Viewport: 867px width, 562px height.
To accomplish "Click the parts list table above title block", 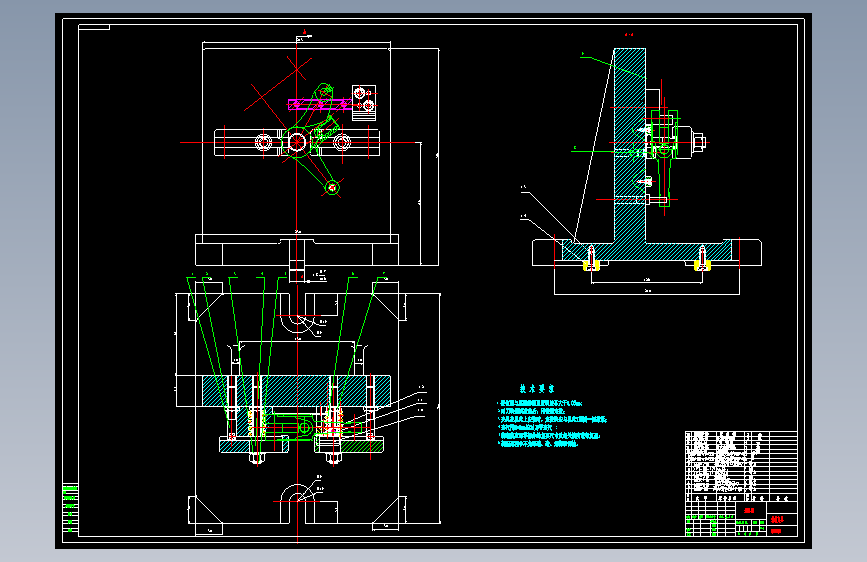I will point(741,466).
